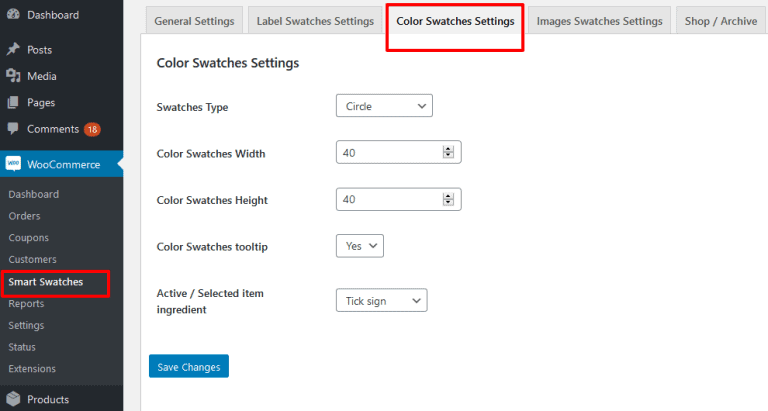Open the Swatches Type dropdown
Viewport: 768px width, 411px height.
384,106
